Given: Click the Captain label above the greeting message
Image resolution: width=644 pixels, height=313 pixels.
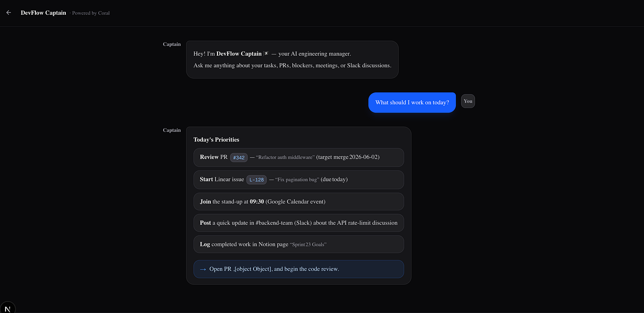Looking at the screenshot, I should (172, 44).
